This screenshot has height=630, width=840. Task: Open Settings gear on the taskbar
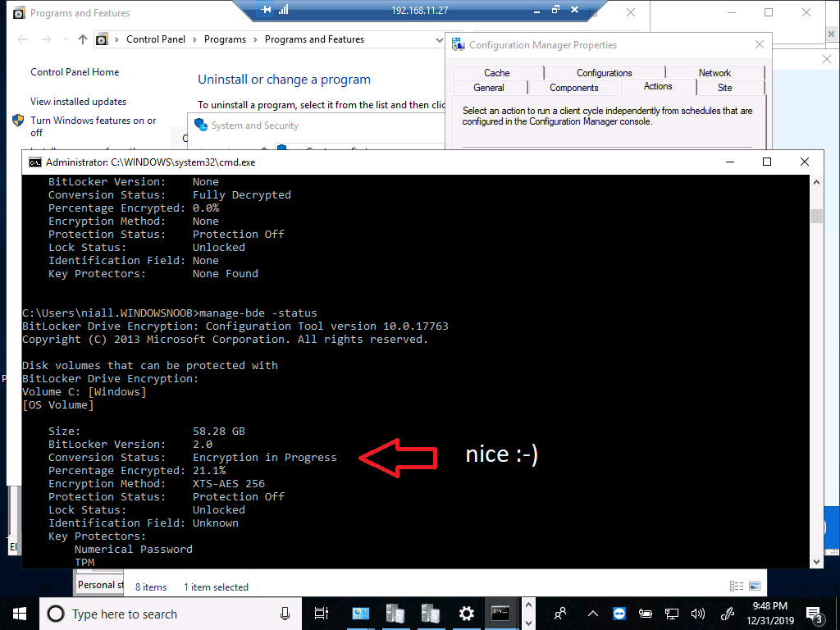(466, 614)
